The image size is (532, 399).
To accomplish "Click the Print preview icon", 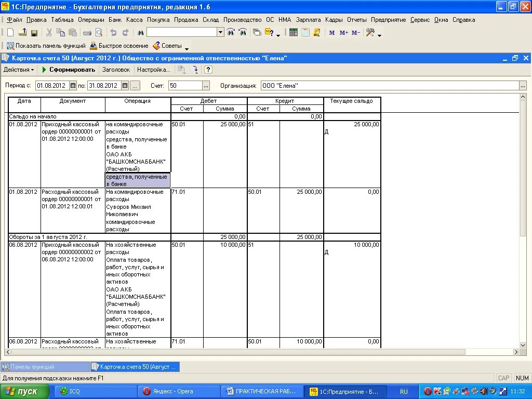I will click(99, 33).
